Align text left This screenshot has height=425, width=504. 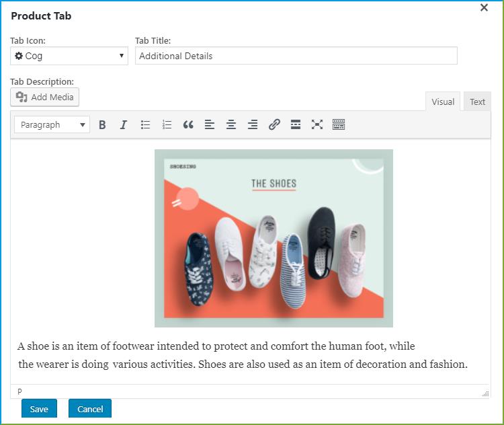pos(210,124)
